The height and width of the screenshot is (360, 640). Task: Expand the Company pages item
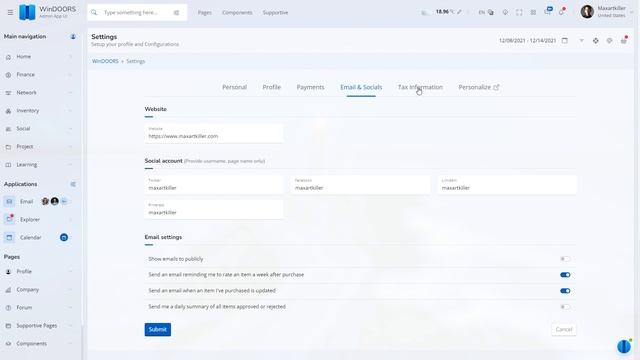point(40,289)
